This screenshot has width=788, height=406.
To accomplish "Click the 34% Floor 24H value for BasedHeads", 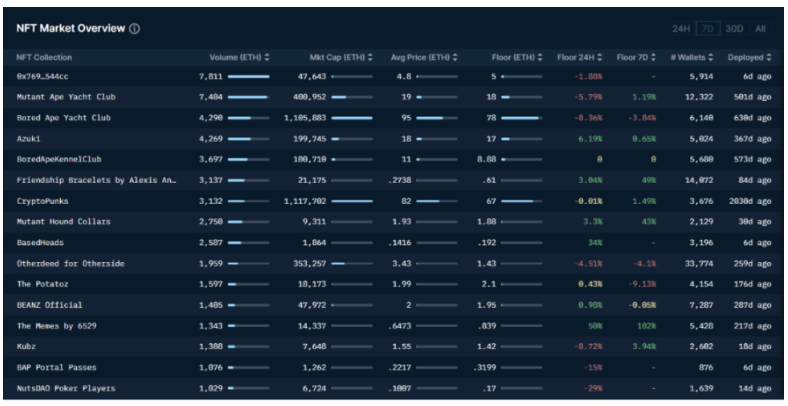I will [595, 243].
